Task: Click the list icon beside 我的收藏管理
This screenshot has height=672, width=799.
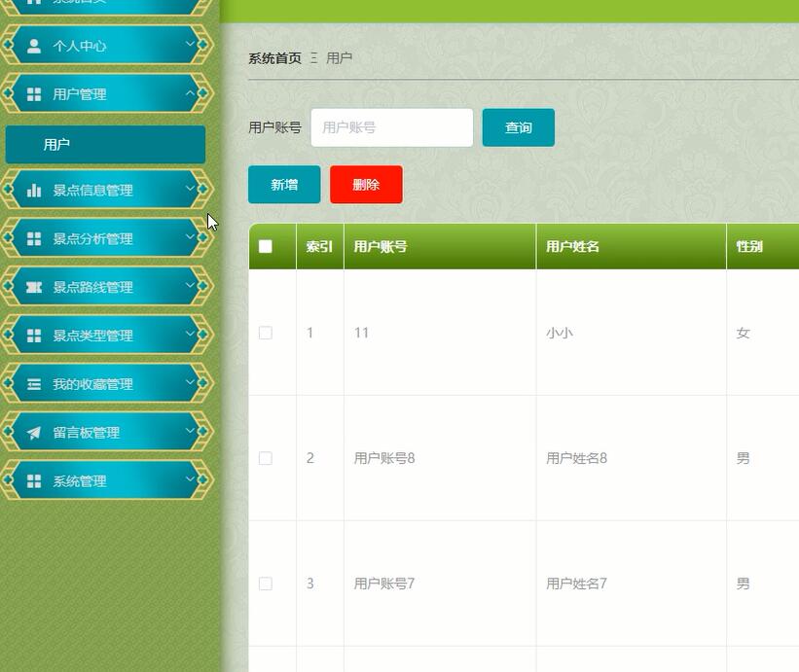Action: point(34,384)
